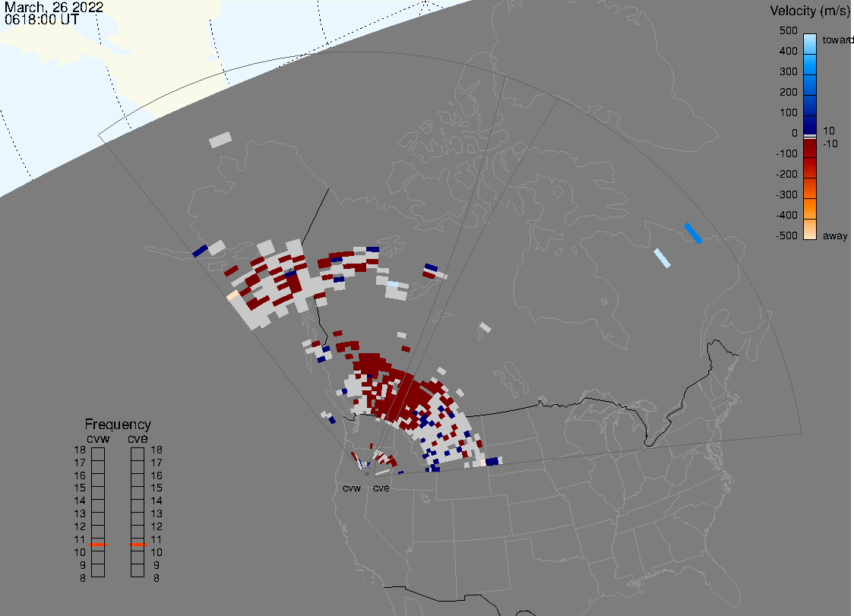Click the cvw column header in frequency legend
Screen dimensions: 854x616
97,438
